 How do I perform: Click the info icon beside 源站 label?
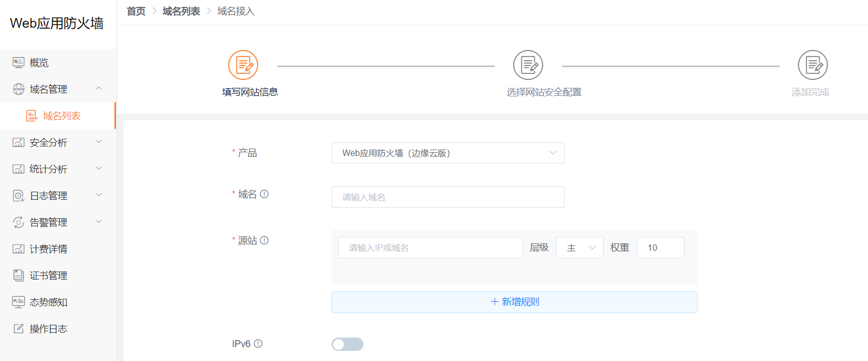[264, 241]
